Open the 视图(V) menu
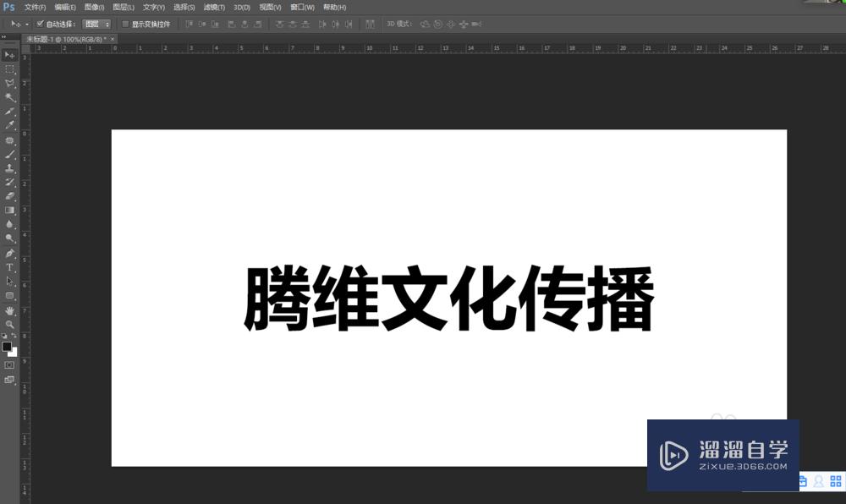Screen dimensions: 846x504 click(270, 8)
